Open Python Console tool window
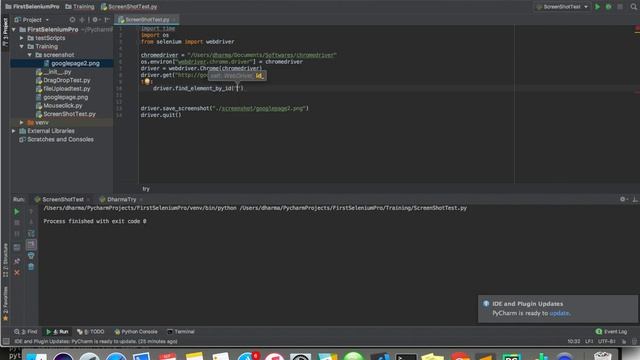The image size is (640, 360). pyautogui.click(x=136, y=332)
